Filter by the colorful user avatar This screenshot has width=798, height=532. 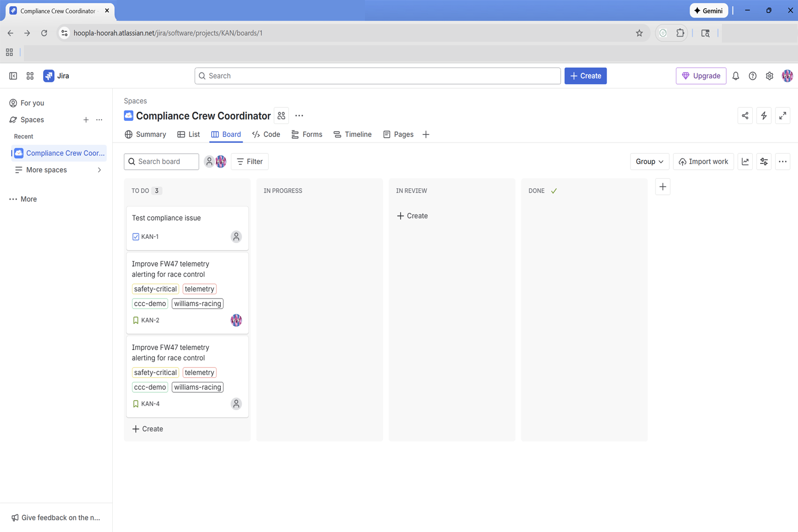(x=221, y=162)
